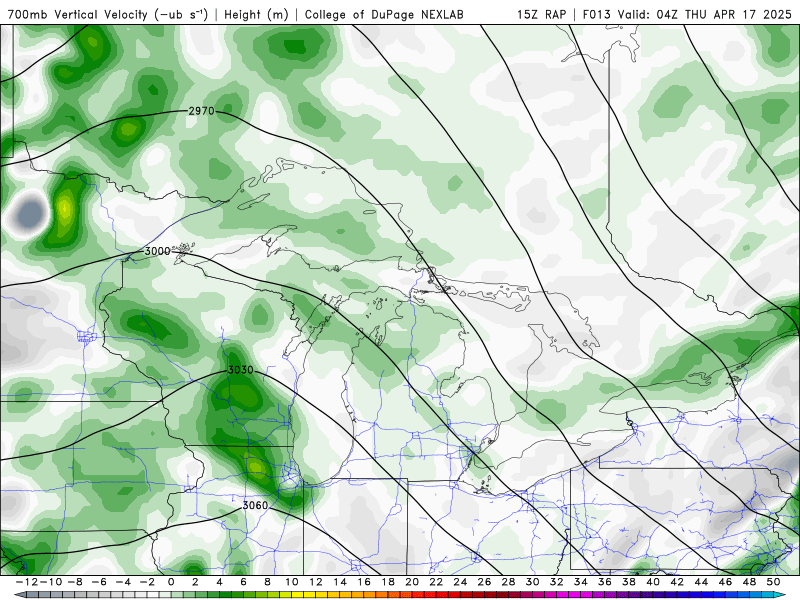This screenshot has width=800, height=600.
Task: Click the yellow swatch on the color bar
Action: click(297, 595)
